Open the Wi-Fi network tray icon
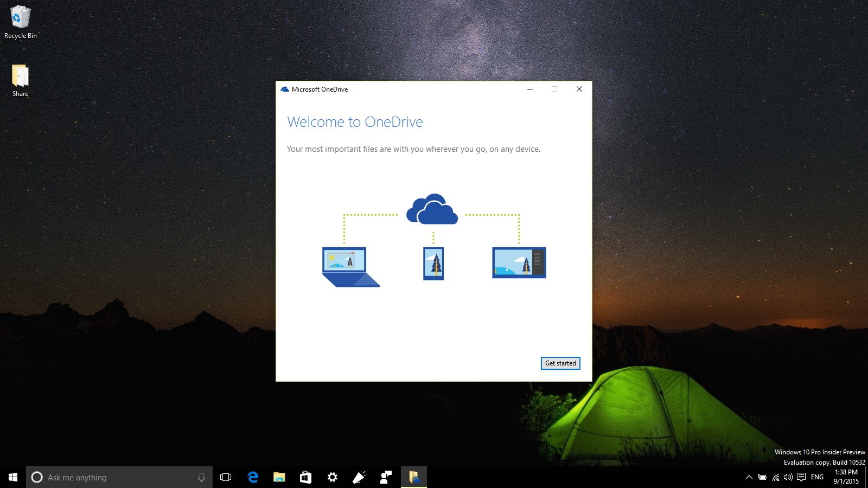Viewport: 868px width, 488px height. tap(776, 477)
